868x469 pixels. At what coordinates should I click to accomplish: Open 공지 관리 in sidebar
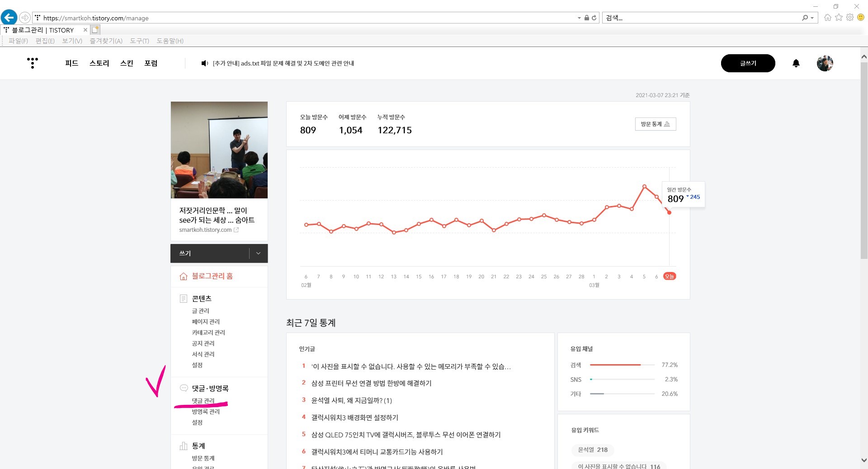click(x=203, y=343)
